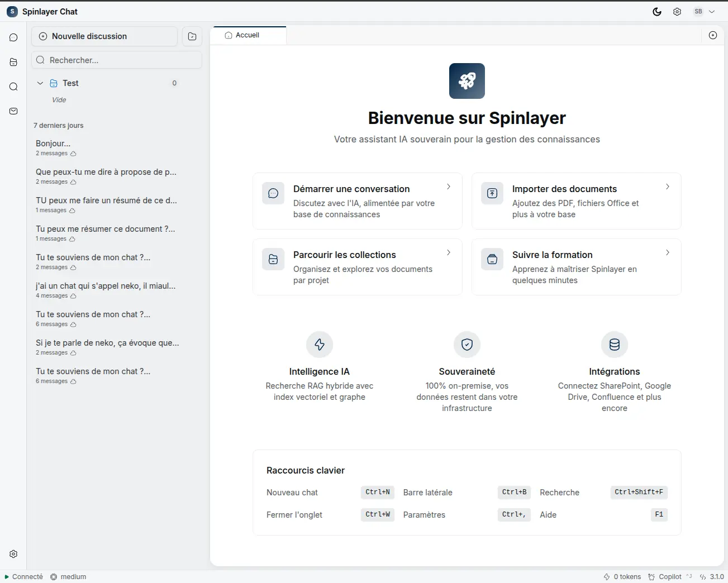Open 'Si je te parle de neko' chat
Image resolution: width=728 pixels, height=583 pixels.
pyautogui.click(x=107, y=347)
